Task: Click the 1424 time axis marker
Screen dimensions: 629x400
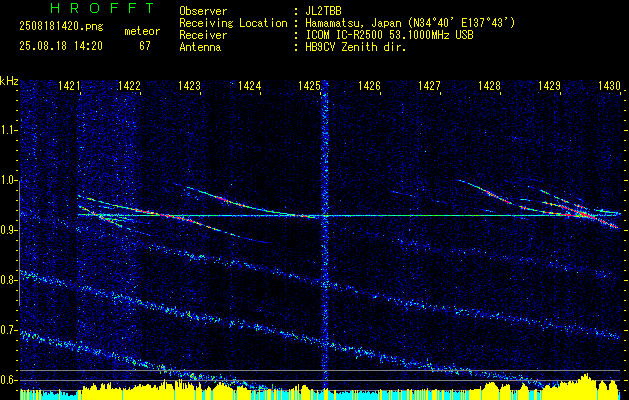Action: pos(250,85)
